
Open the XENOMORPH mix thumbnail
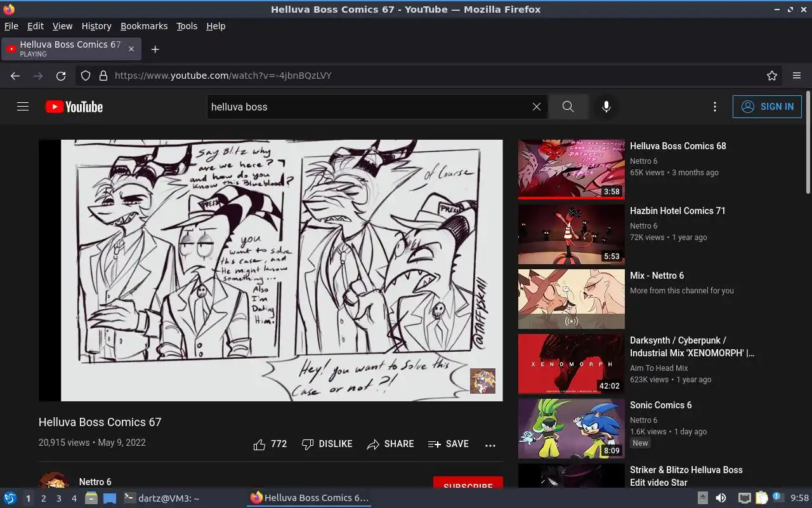click(x=572, y=364)
